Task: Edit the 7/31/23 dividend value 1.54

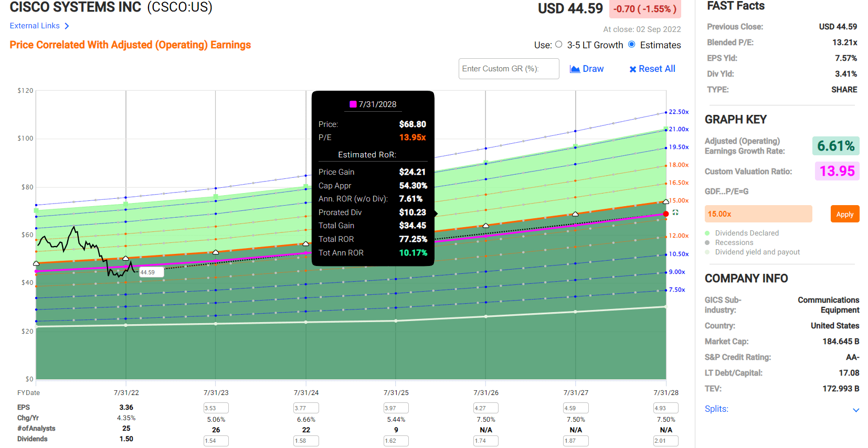Action: point(216,441)
